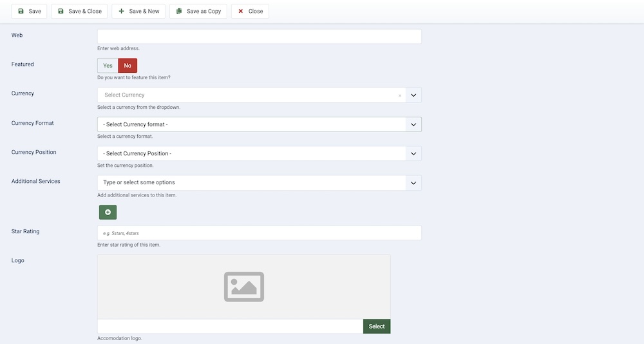Click the Currency chevron arrow button

[x=413, y=95]
